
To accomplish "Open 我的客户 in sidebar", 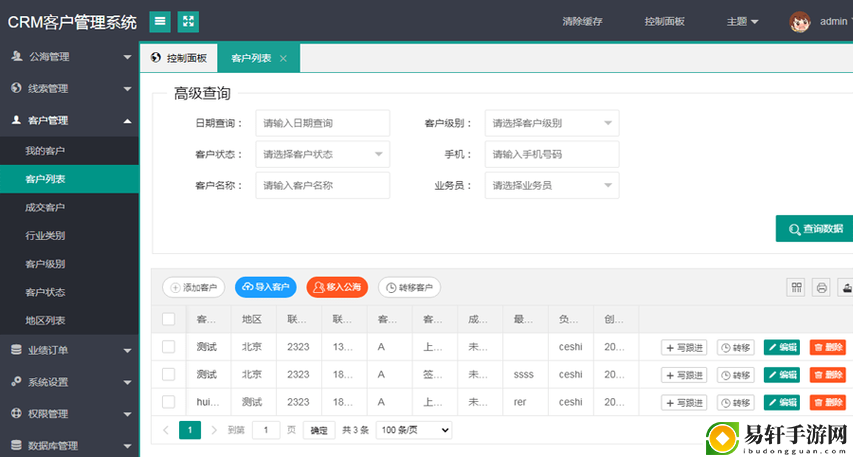I will tap(69, 151).
